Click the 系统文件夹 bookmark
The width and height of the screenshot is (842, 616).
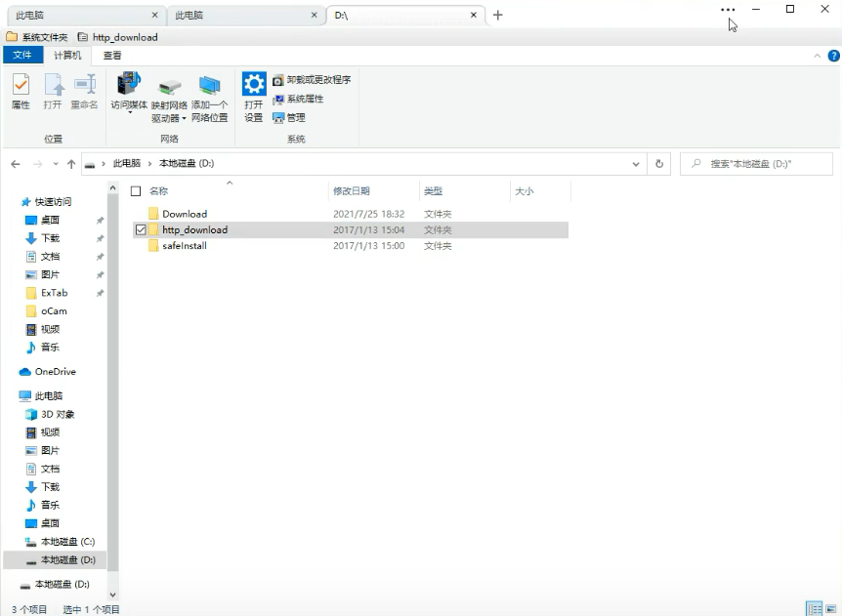click(x=37, y=37)
